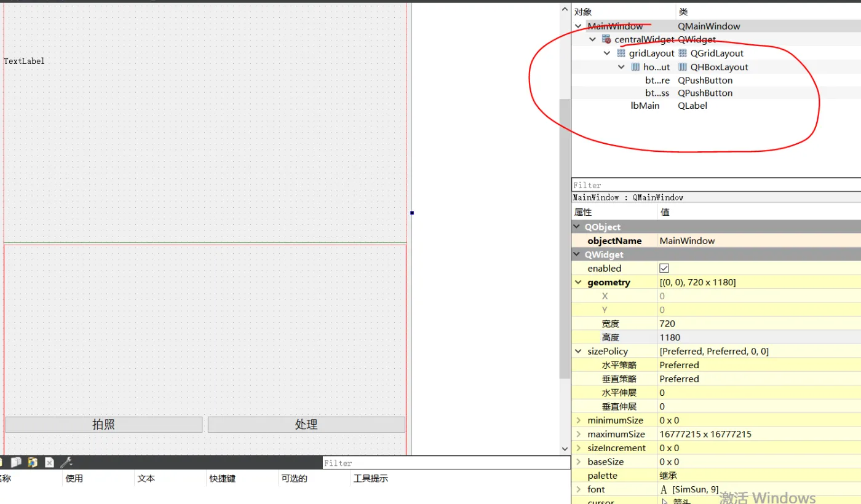Expand the maximumSize property

point(578,434)
